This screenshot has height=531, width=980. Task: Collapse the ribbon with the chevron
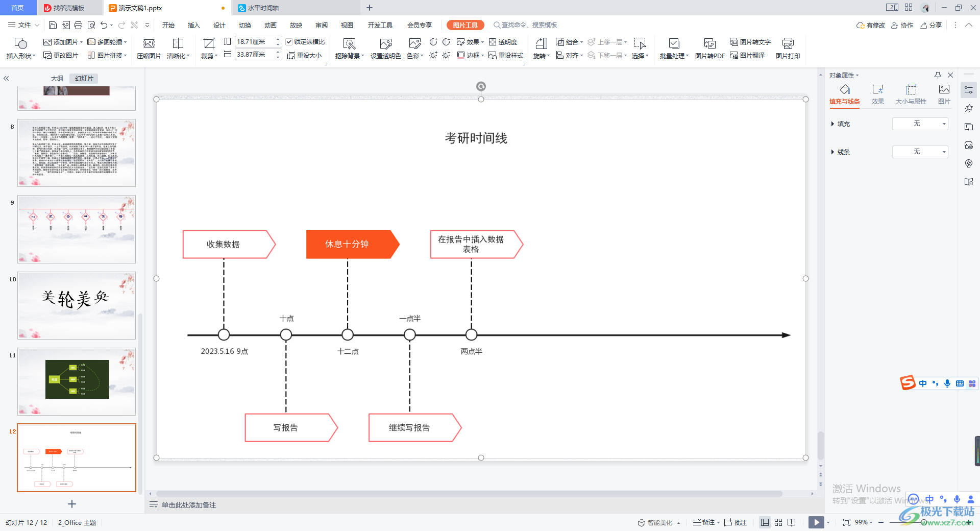[x=968, y=25]
